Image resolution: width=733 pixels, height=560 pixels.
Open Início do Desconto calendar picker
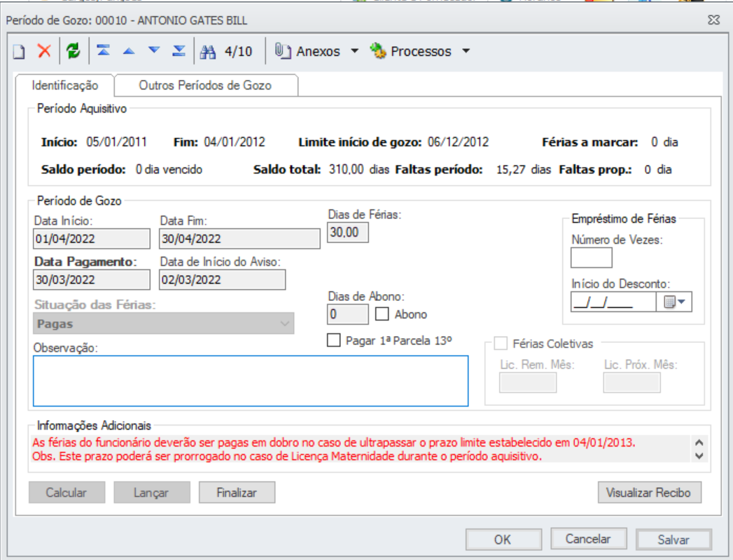pyautogui.click(x=674, y=302)
